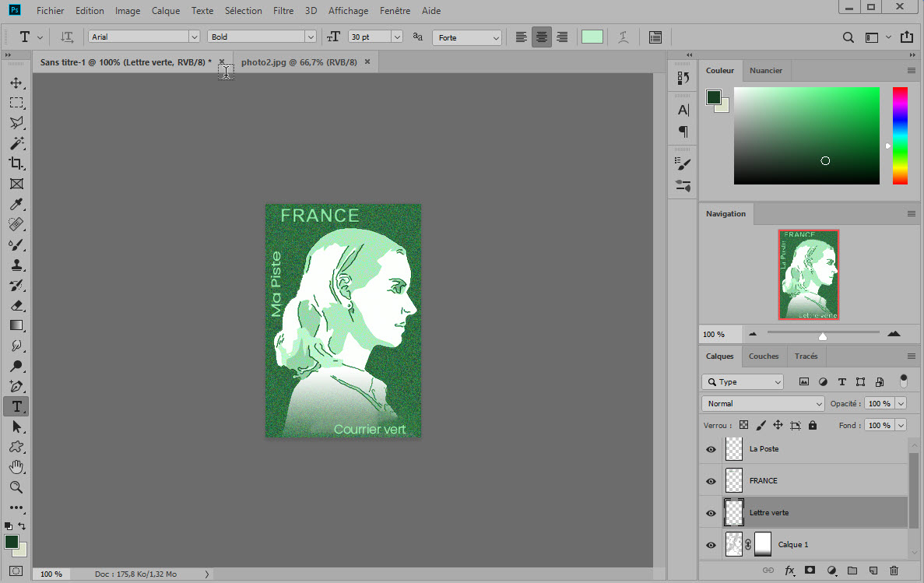Select the Dodge tool
The width and height of the screenshot is (924, 583).
16,366
